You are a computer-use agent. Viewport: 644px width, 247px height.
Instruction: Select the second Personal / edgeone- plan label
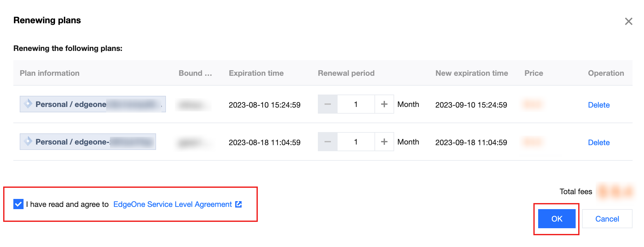tap(72, 142)
